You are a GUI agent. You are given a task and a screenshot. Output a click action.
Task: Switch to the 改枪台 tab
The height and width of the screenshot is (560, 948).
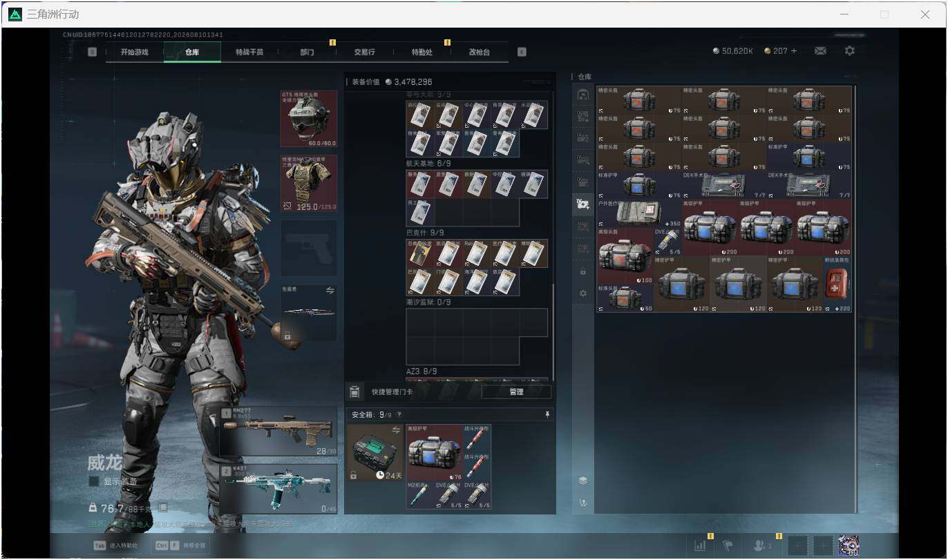coord(479,52)
